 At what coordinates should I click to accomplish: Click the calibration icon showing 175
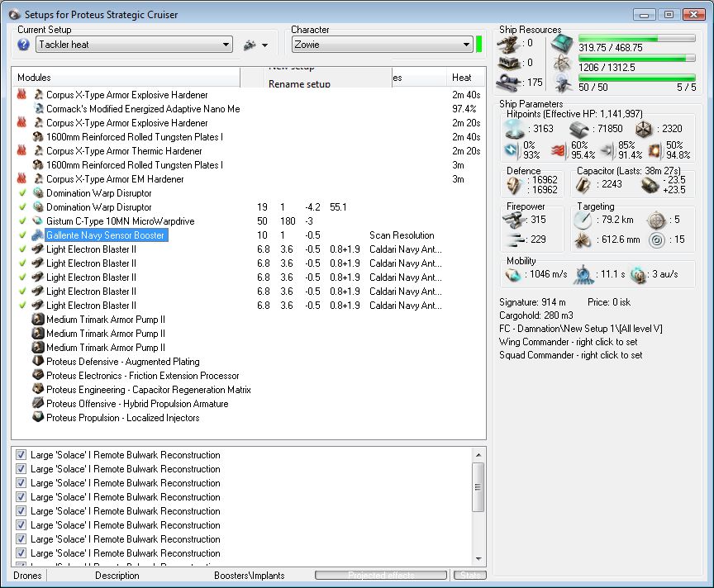(x=508, y=83)
